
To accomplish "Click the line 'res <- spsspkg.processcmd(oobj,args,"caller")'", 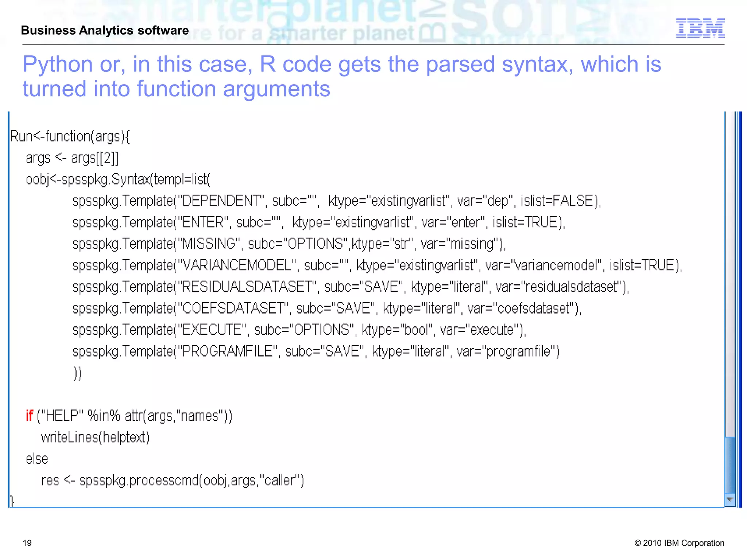I will point(173,481).
